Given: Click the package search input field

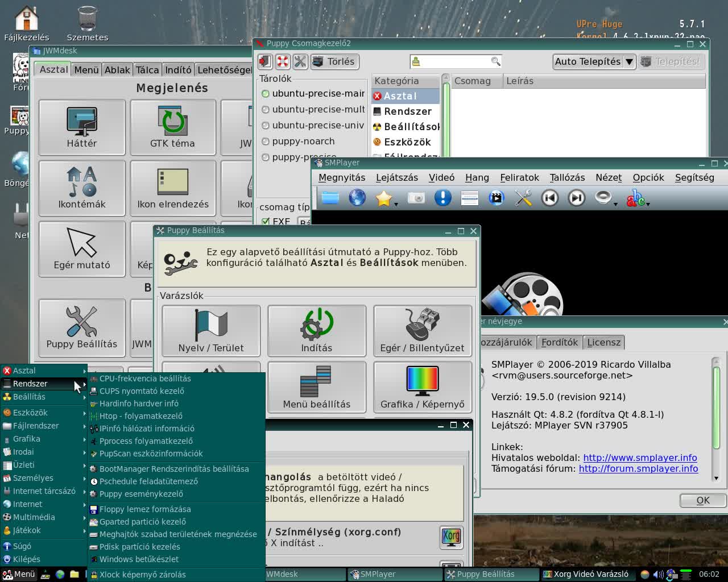Looking at the screenshot, I should pyautogui.click(x=456, y=61).
